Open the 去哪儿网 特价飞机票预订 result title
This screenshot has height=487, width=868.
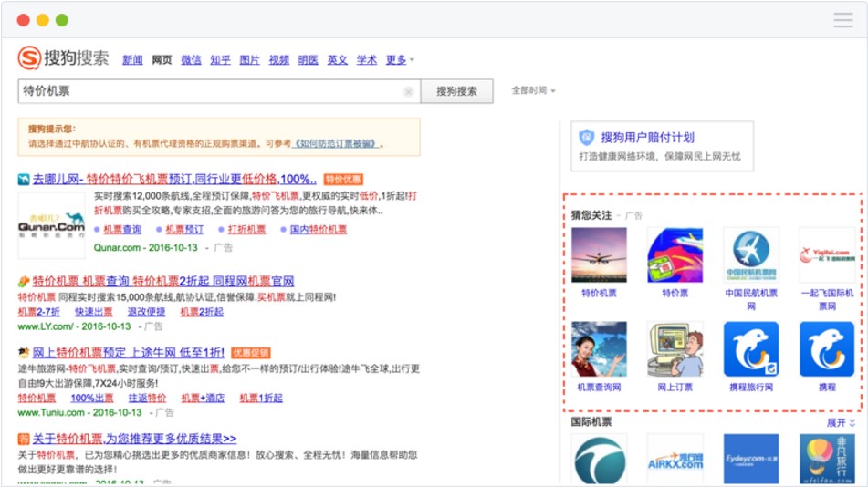coord(174,180)
